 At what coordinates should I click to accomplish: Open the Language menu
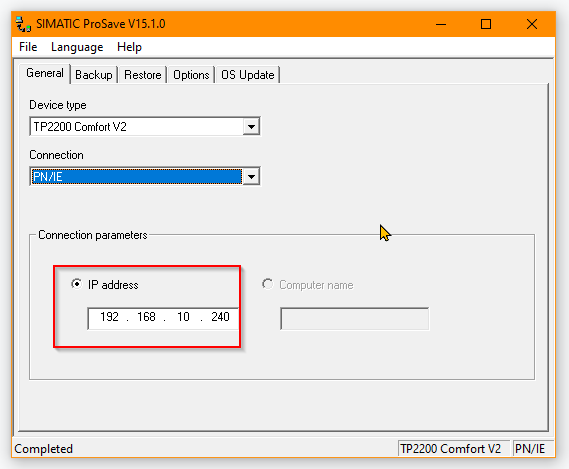coord(77,47)
